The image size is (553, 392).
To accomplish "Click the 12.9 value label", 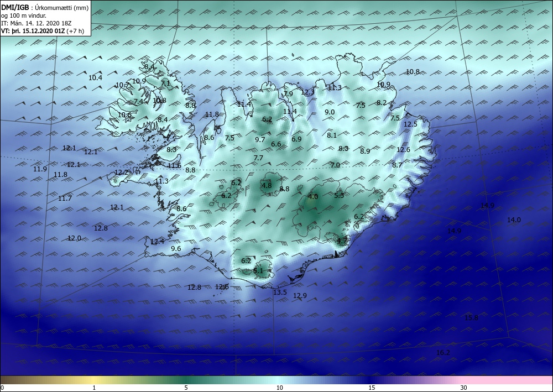I will (300, 295).
